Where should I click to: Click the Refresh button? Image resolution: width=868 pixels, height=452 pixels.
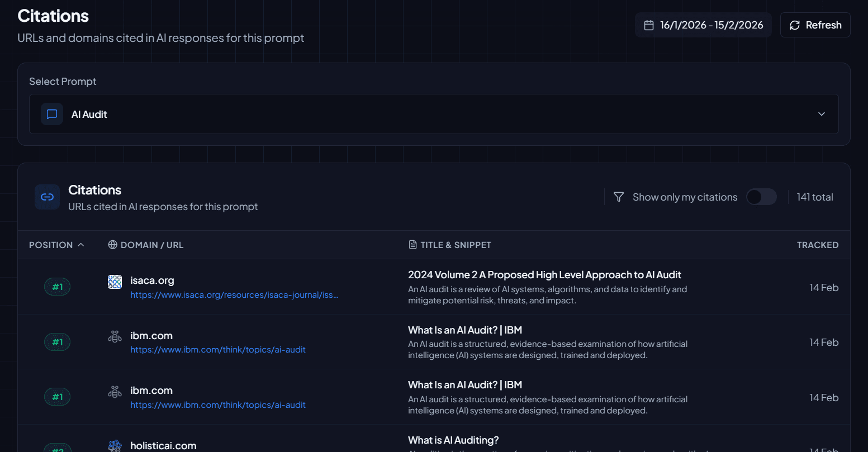[815, 25]
